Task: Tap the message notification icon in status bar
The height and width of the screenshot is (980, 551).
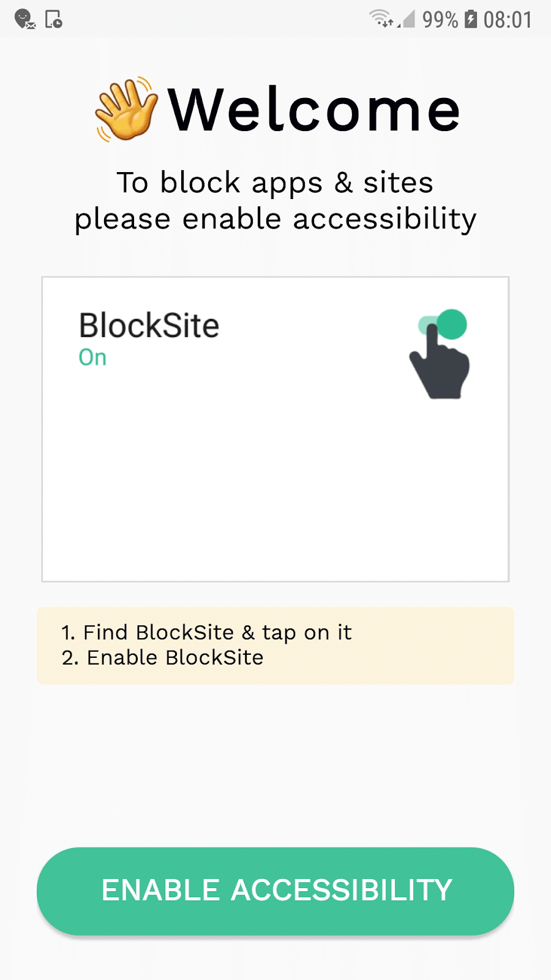Action: [24, 20]
